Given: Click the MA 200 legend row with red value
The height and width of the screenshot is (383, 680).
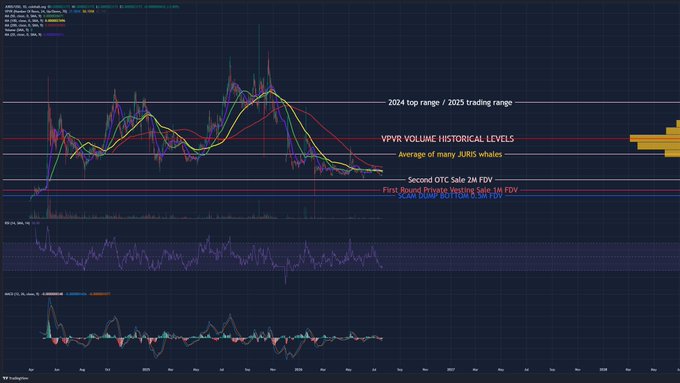Looking at the screenshot, I should pos(35,25).
